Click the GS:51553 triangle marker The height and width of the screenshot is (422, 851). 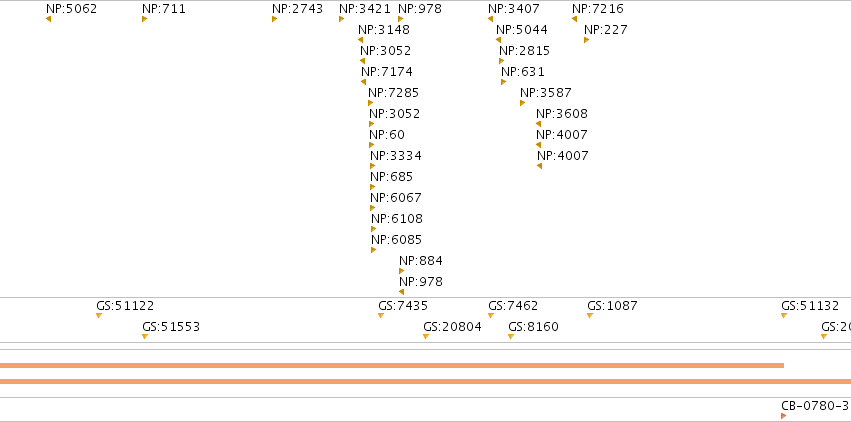[x=145, y=337]
